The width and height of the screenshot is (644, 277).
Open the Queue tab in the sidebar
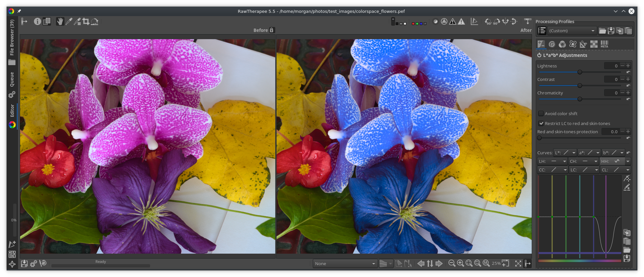click(12, 79)
